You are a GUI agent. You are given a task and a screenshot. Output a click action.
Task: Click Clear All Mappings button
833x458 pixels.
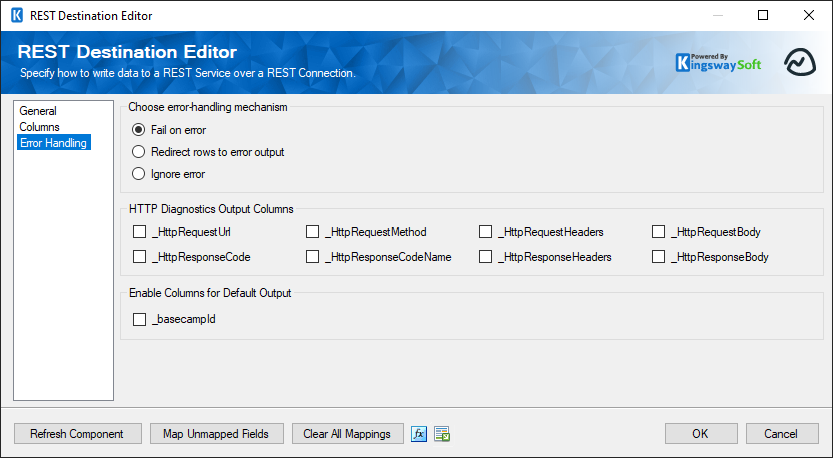pos(347,434)
